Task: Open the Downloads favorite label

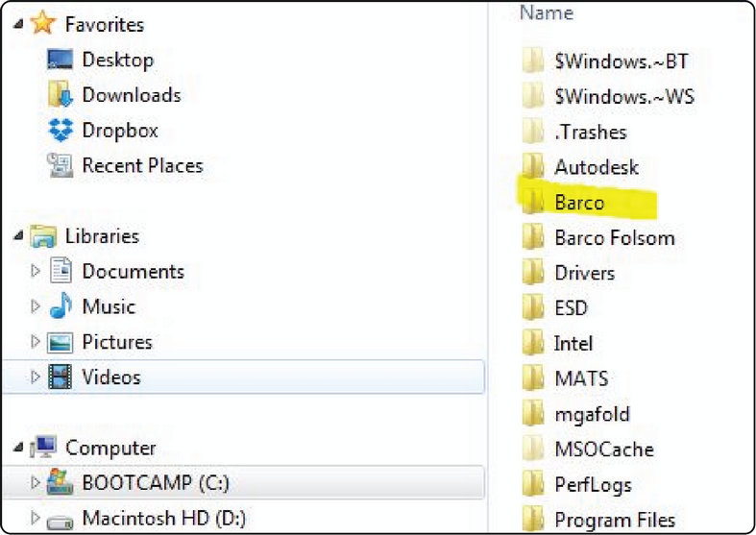Action: pyautogui.click(x=132, y=95)
